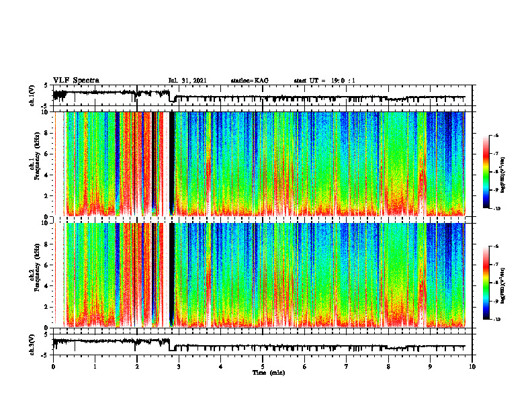Click the lower color scale's log(PSD) label
The height and width of the screenshot is (411, 532).
click(x=503, y=287)
